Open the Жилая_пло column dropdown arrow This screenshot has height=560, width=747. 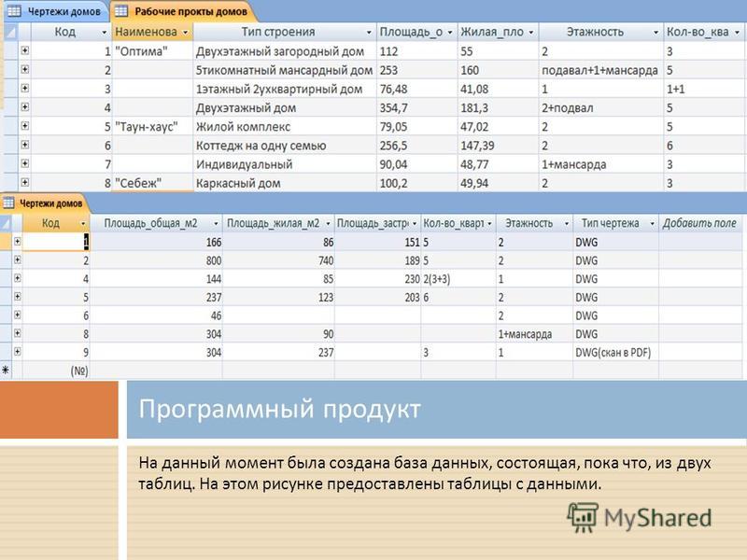point(530,33)
